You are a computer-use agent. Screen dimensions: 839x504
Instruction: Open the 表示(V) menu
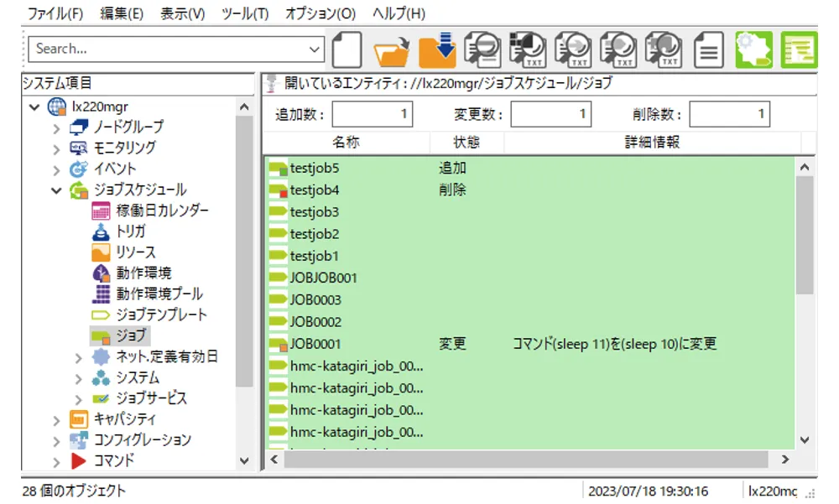pyautogui.click(x=182, y=13)
